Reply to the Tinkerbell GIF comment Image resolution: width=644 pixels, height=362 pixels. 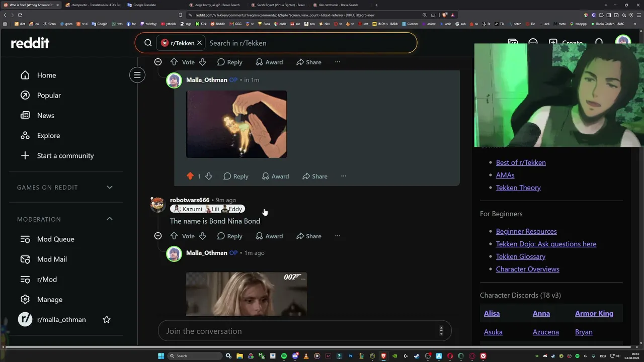pyautogui.click(x=236, y=176)
